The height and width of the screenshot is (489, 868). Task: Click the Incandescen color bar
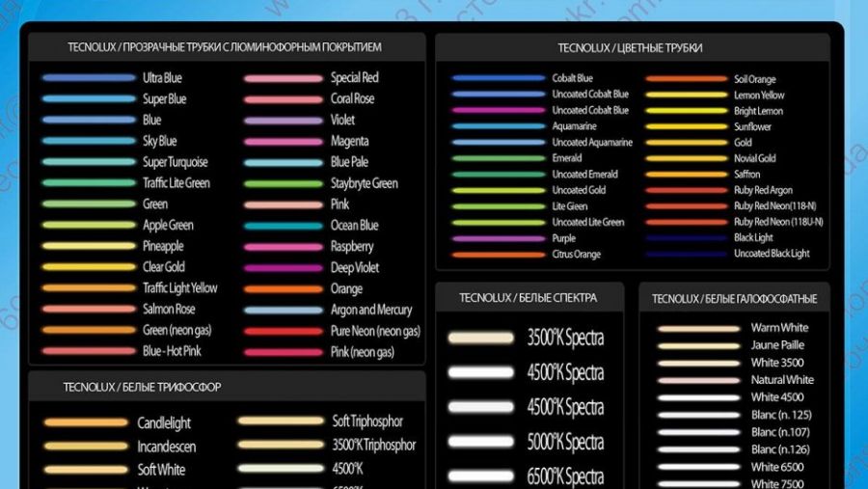86,446
